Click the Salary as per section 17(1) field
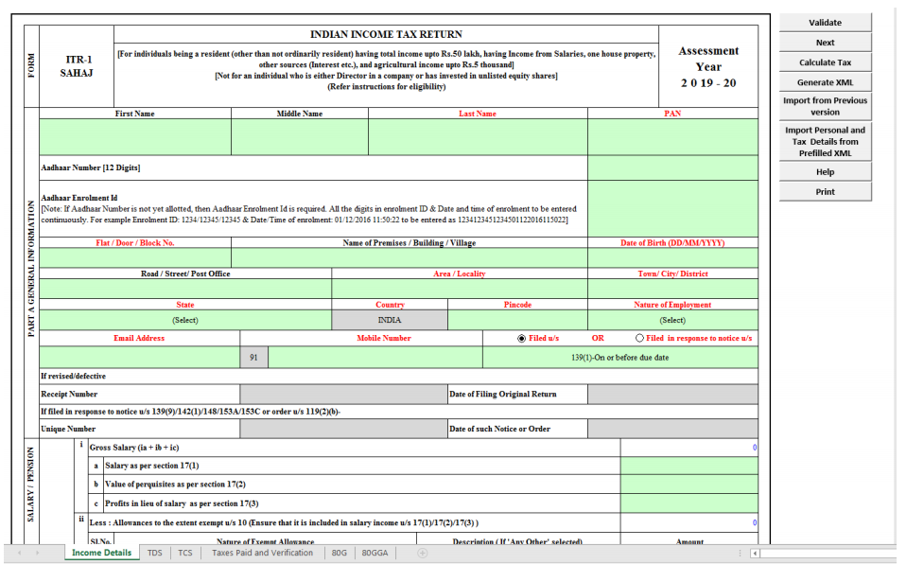The width and height of the screenshot is (924, 582). [689, 466]
